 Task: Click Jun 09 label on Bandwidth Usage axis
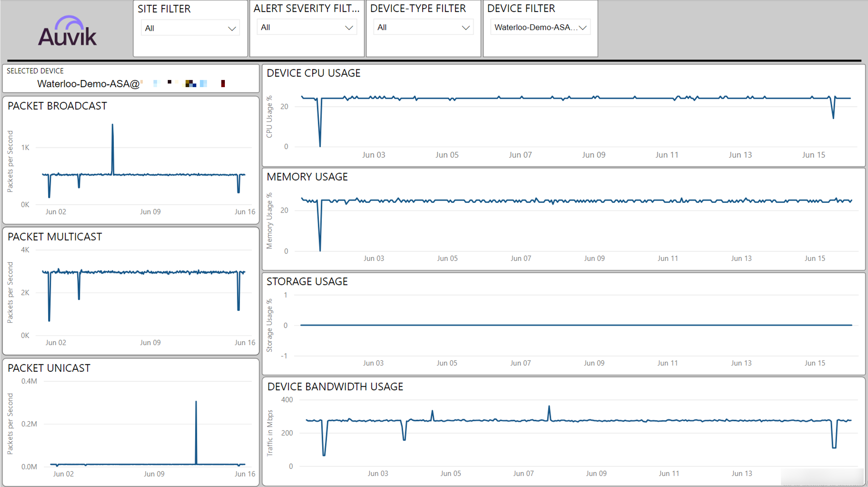(597, 473)
